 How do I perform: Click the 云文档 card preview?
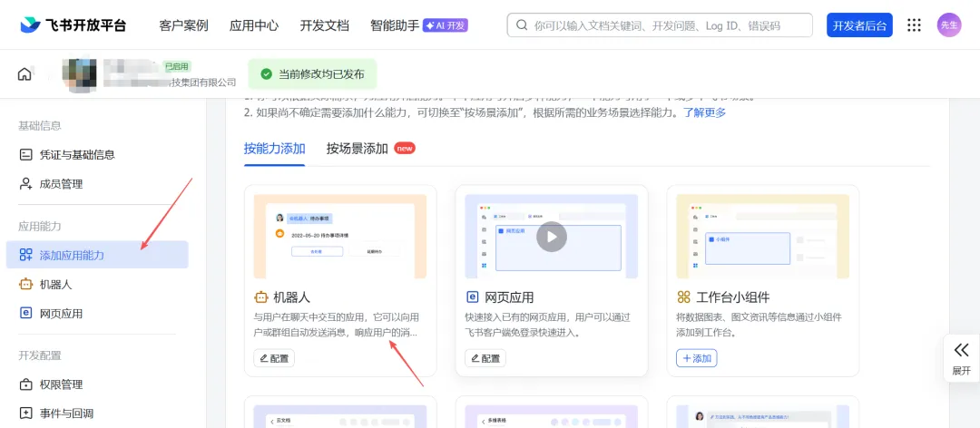click(x=340, y=416)
